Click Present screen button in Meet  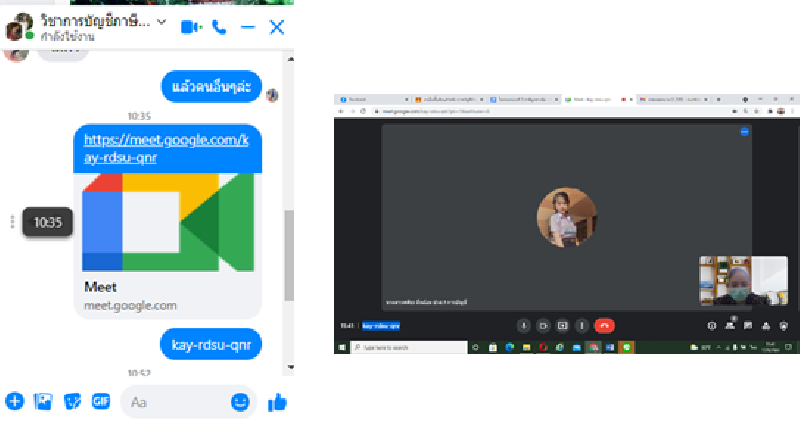563,325
